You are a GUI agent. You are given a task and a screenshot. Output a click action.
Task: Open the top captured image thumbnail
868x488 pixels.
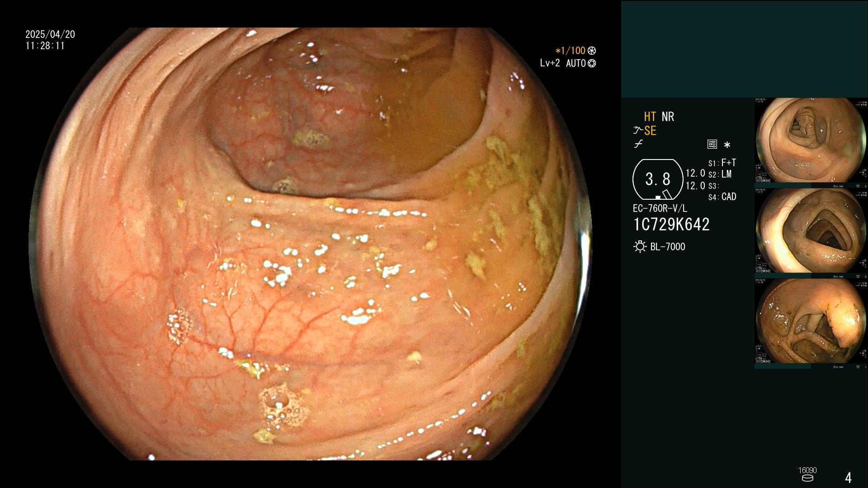pyautogui.click(x=811, y=140)
